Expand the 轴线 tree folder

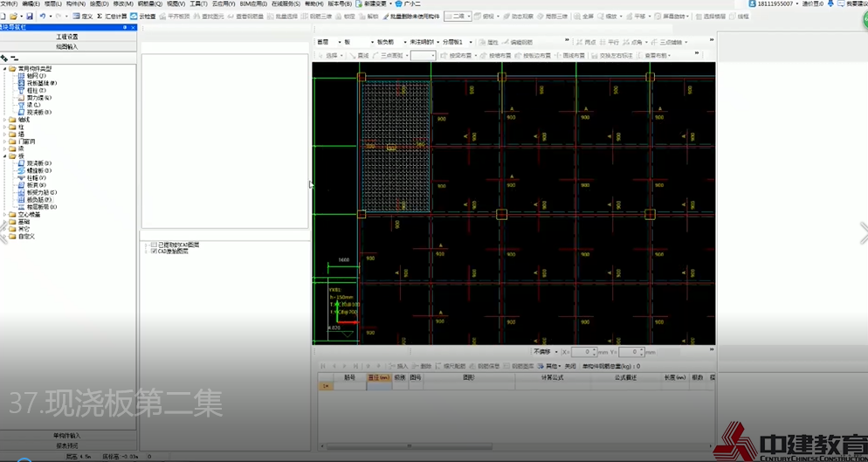5,120
